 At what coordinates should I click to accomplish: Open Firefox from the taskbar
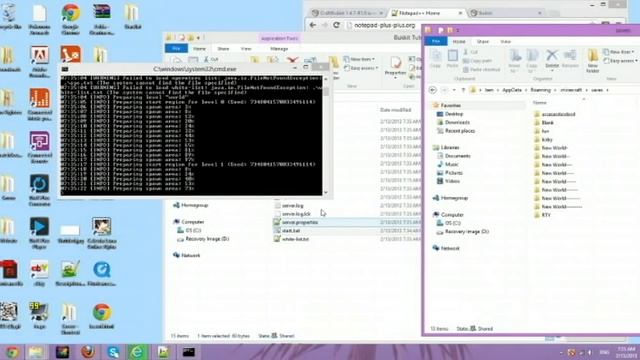[x=88, y=352]
